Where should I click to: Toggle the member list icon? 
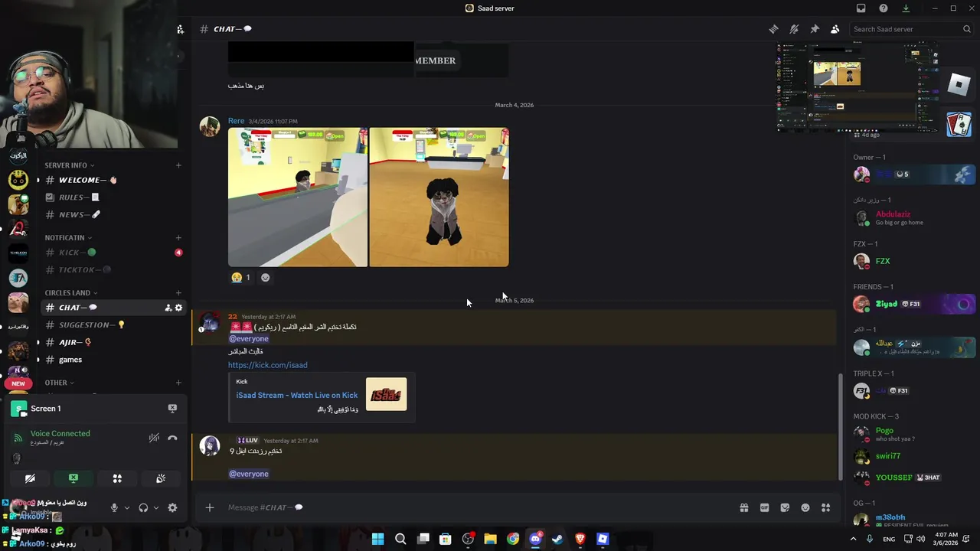pos(835,29)
